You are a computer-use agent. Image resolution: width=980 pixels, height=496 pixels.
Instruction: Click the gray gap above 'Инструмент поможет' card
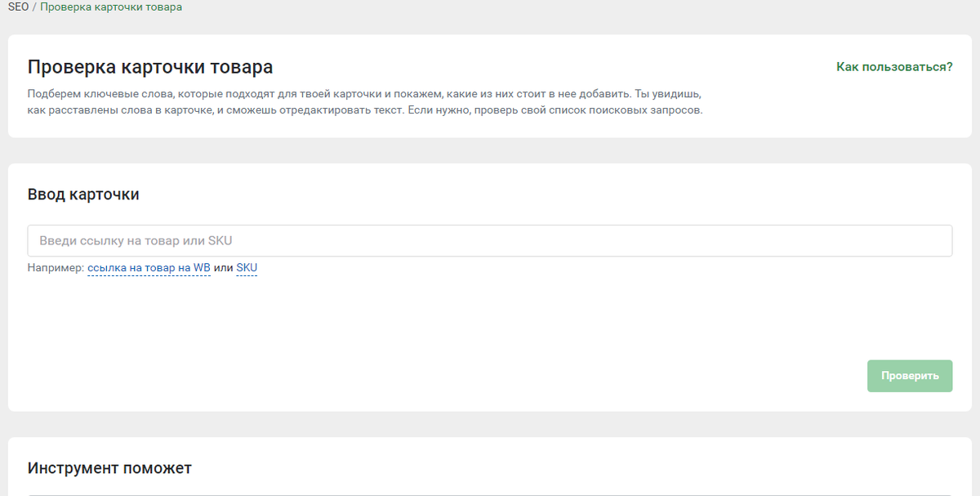tap(490, 424)
